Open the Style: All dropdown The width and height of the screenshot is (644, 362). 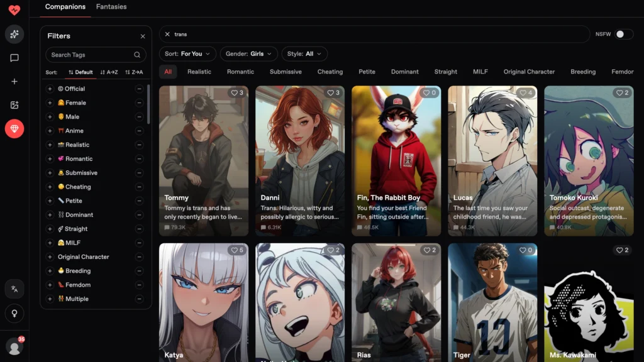(x=304, y=54)
